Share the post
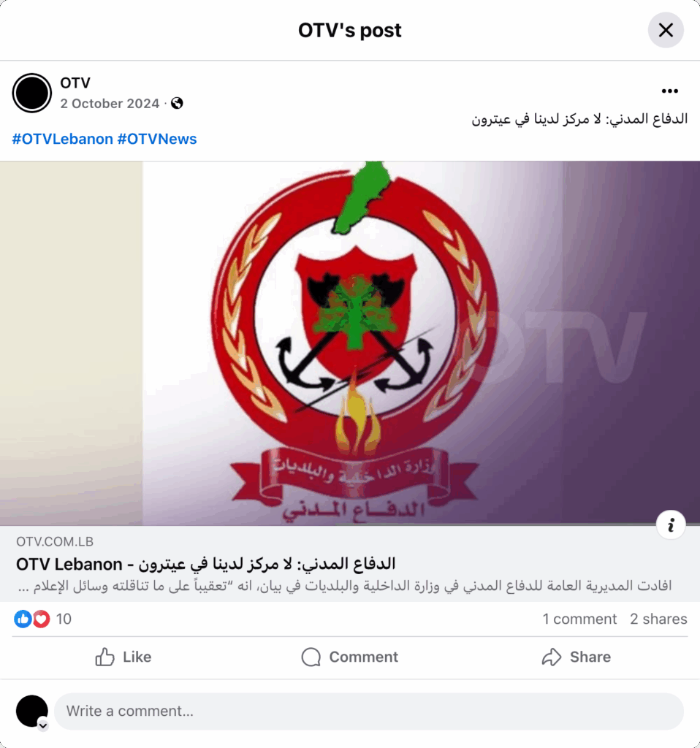The width and height of the screenshot is (700, 748). pyautogui.click(x=576, y=657)
